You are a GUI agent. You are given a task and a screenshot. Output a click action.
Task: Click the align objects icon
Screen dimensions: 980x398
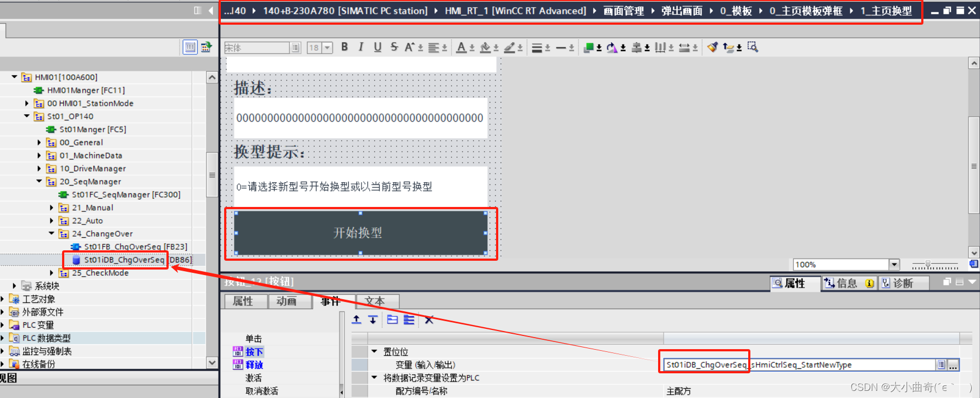637,48
